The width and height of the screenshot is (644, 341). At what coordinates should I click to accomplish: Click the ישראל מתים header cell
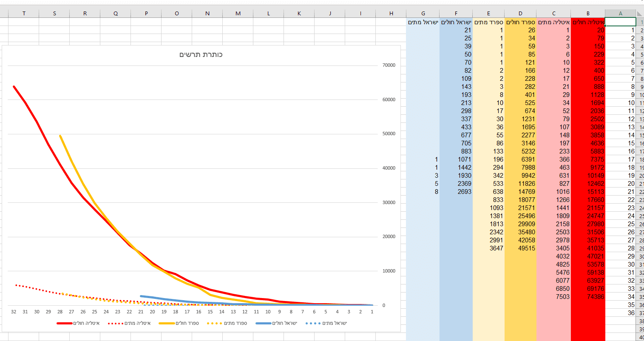[x=423, y=22]
